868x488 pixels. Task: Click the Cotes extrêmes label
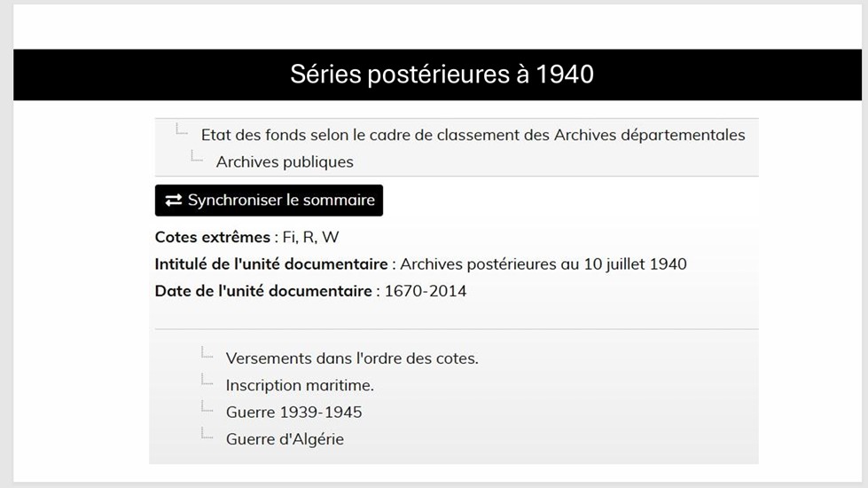click(x=213, y=237)
